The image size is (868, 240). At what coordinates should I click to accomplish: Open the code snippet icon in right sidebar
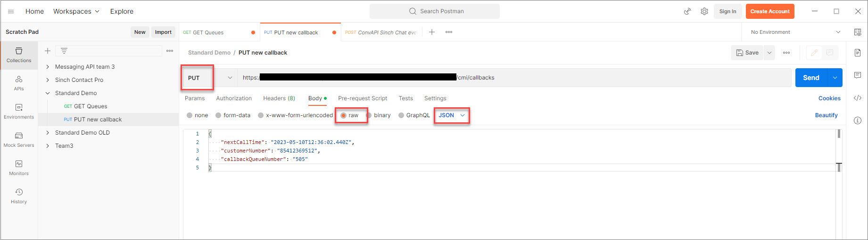(x=858, y=98)
